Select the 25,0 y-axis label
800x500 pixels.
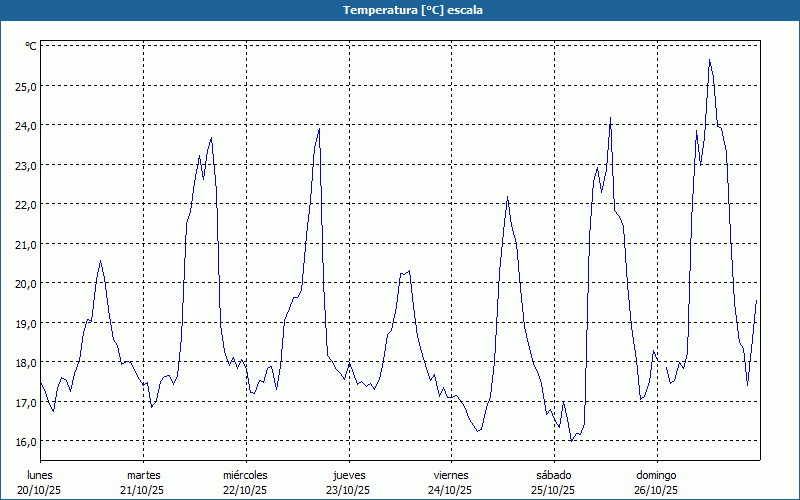(x=25, y=86)
